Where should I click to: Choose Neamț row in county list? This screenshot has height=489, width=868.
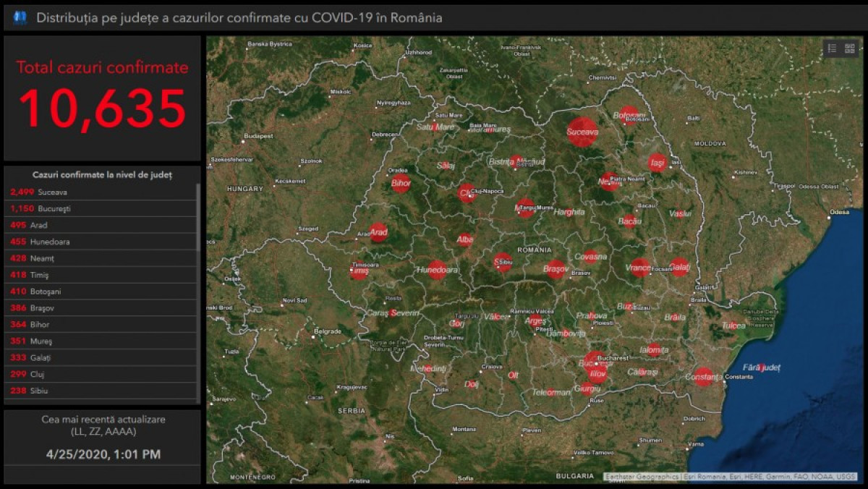(101, 258)
